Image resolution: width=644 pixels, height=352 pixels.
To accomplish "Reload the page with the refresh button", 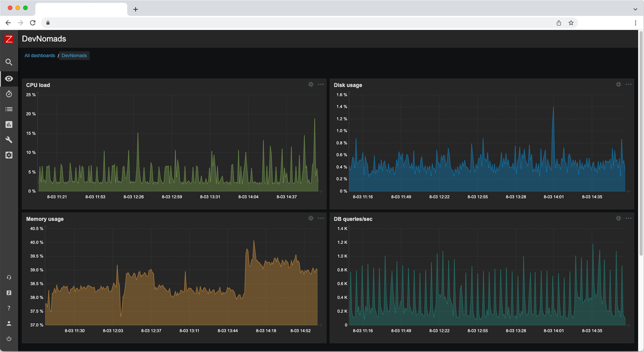I will 33,23.
